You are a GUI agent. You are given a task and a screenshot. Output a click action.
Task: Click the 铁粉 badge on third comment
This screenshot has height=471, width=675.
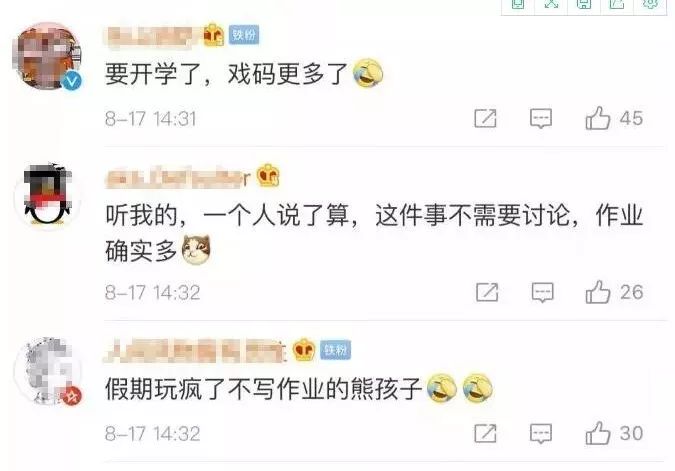[x=336, y=350]
